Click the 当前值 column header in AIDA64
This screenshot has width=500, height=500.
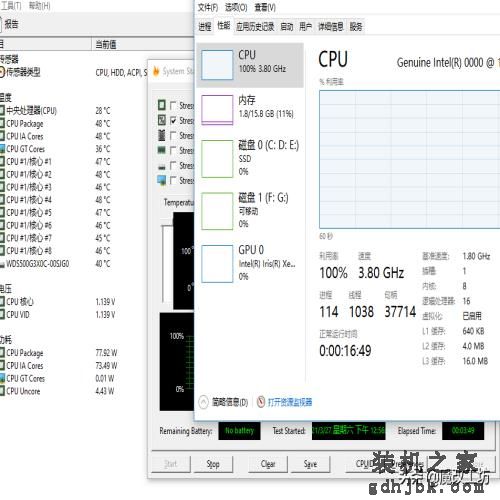point(142,44)
